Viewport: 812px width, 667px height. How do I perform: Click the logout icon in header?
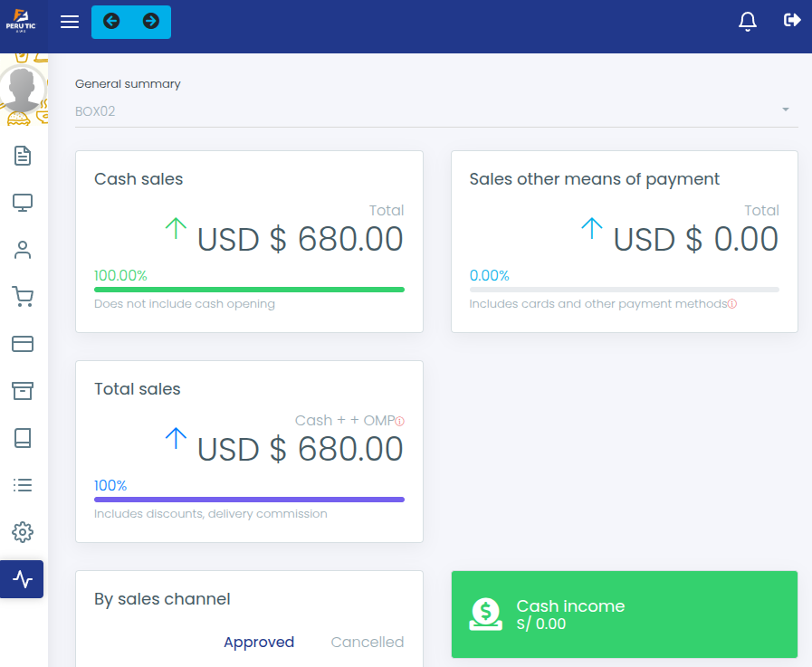click(792, 20)
